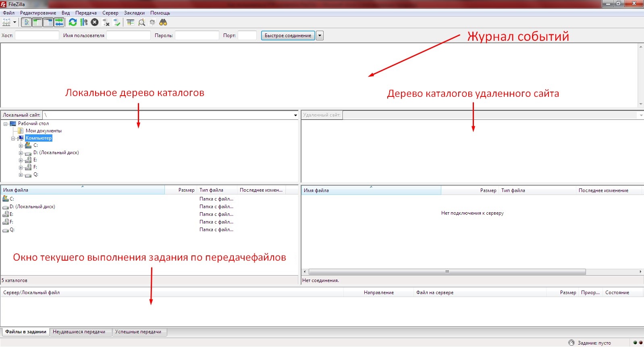The image size is (644, 347).
Task: Click the Имя пользователя input field
Action: [129, 36]
